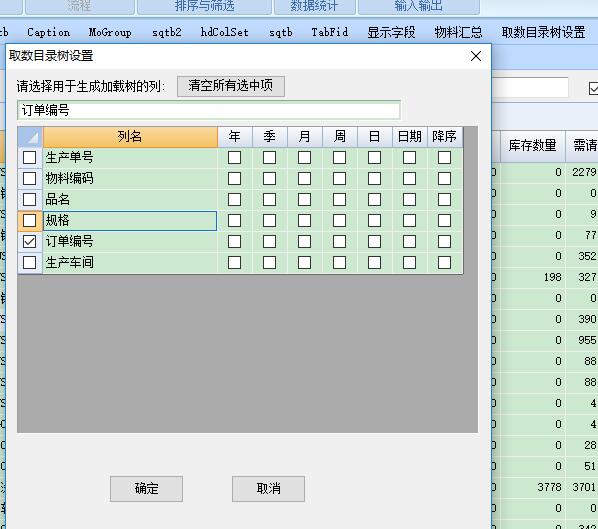Screen dimensions: 598x529
Task: Open the 排序与筛选 ribbon tab
Action: pyautogui.click(x=204, y=6)
